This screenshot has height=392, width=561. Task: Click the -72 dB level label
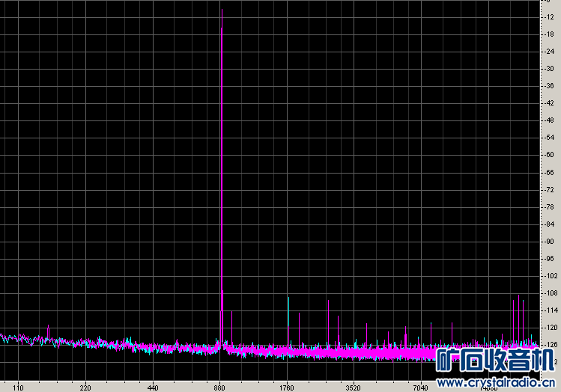coord(550,190)
